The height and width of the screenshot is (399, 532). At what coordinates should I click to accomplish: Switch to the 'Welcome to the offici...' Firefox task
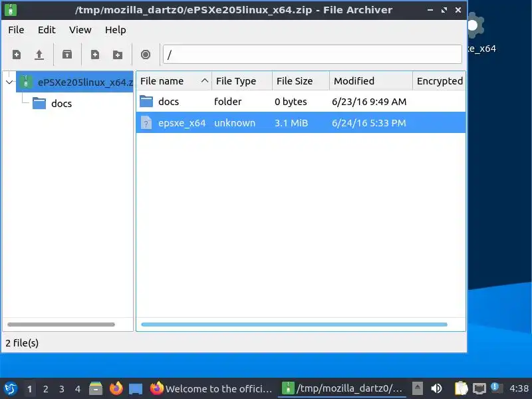click(211, 388)
